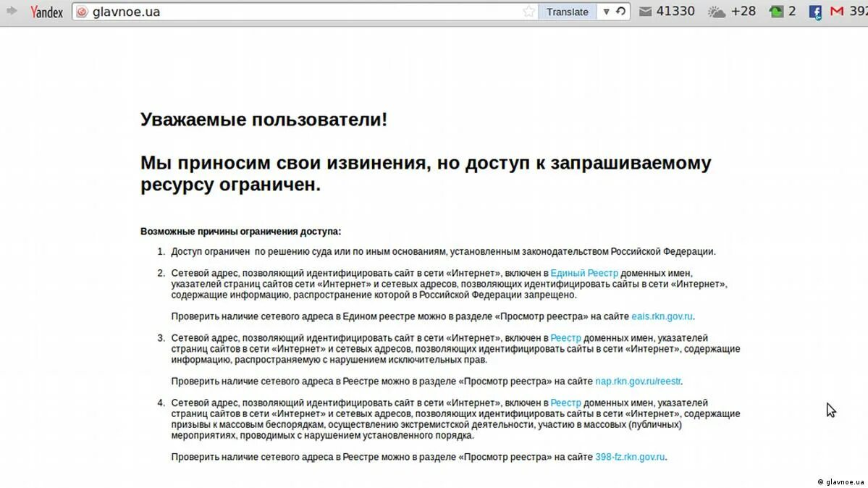Reload the page with the refresh icon

620,11
